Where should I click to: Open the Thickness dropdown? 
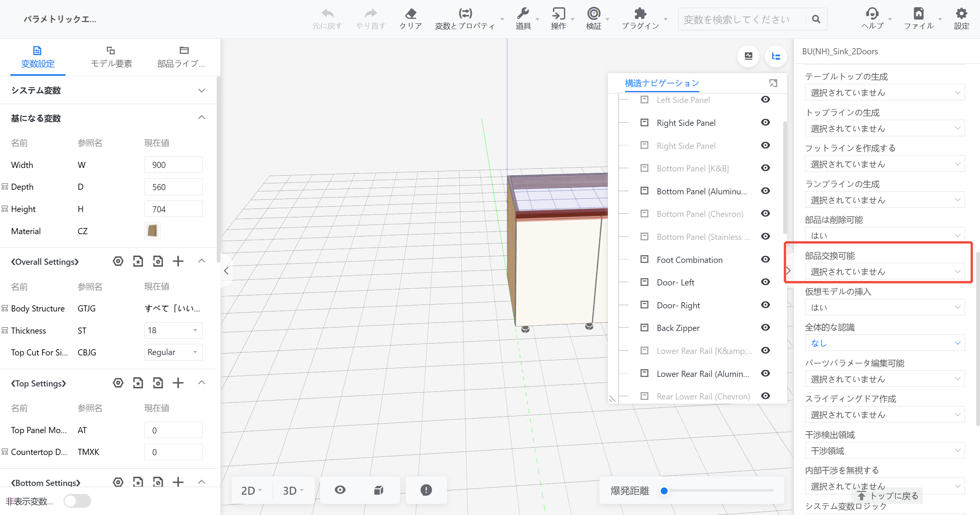(x=173, y=330)
